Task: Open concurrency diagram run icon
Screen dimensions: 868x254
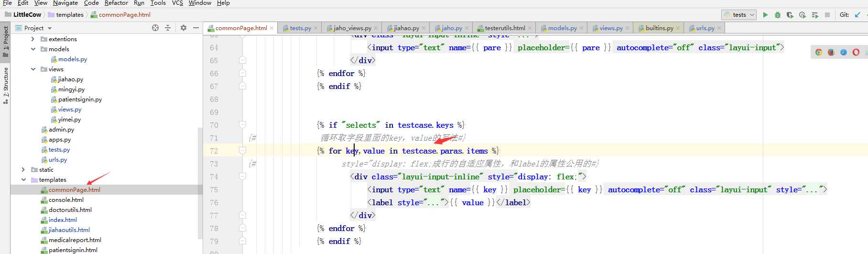Action: [815, 15]
